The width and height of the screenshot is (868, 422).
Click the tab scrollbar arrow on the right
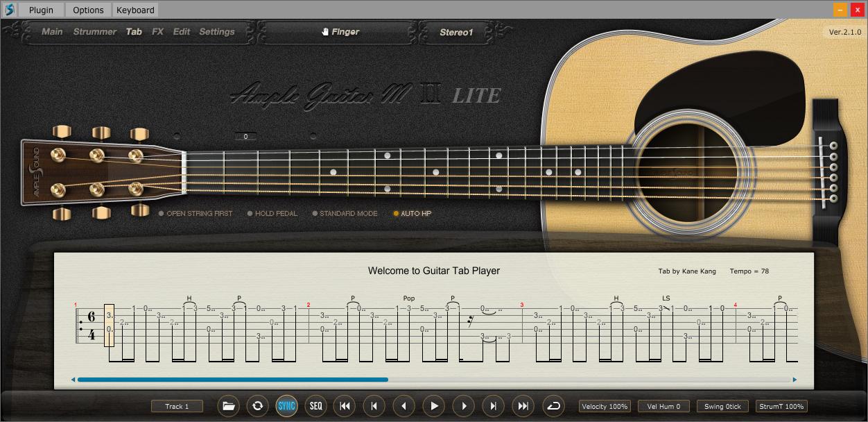(x=794, y=379)
